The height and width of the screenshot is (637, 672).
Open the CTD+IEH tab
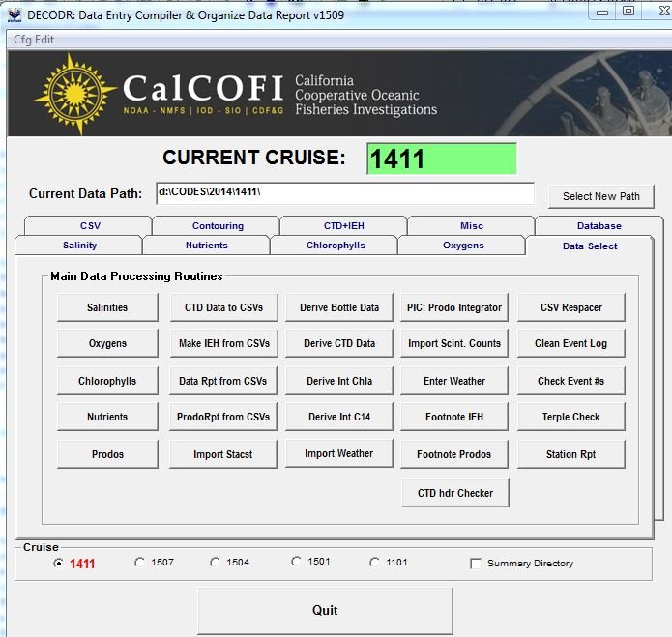pyautogui.click(x=343, y=226)
